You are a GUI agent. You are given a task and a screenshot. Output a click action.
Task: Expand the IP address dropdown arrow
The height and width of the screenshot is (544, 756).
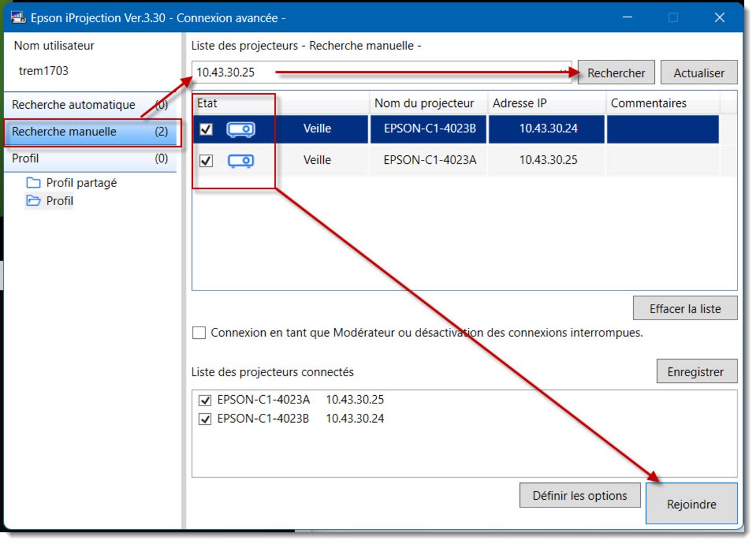[x=563, y=72]
